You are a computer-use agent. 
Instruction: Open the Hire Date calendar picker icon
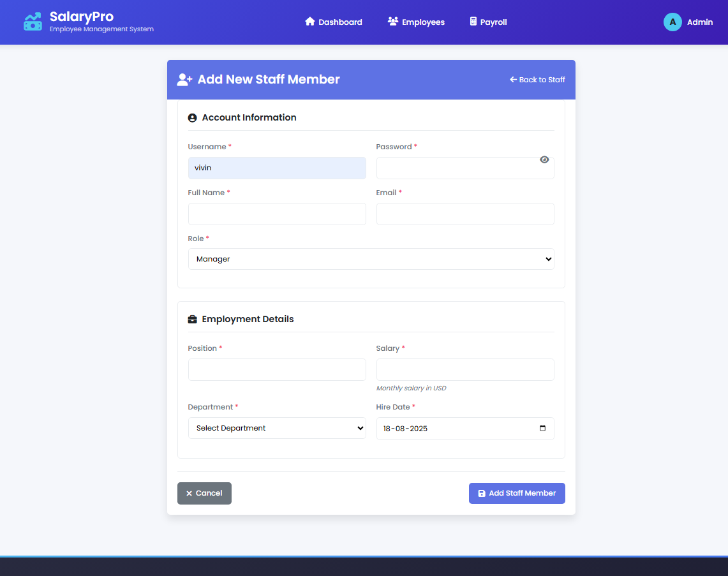542,428
